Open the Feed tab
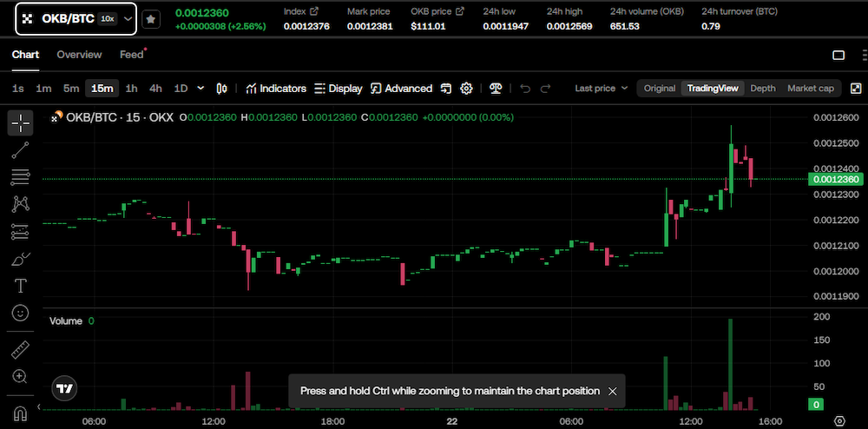 click(x=131, y=55)
